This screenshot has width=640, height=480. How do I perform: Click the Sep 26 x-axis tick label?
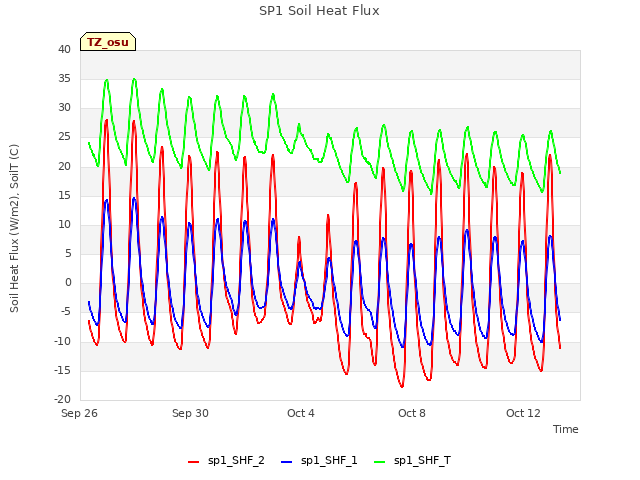tap(79, 413)
